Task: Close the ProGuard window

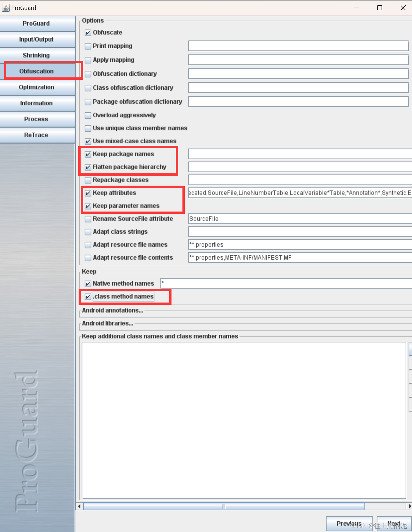Action: pyautogui.click(x=403, y=8)
